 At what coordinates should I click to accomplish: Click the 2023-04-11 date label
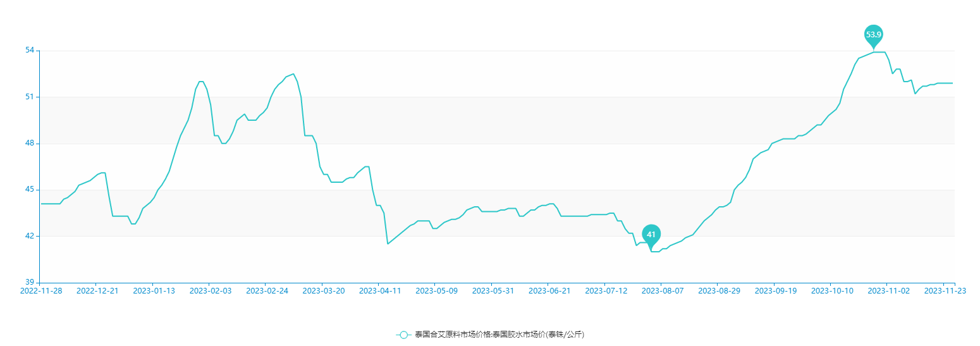tap(380, 291)
